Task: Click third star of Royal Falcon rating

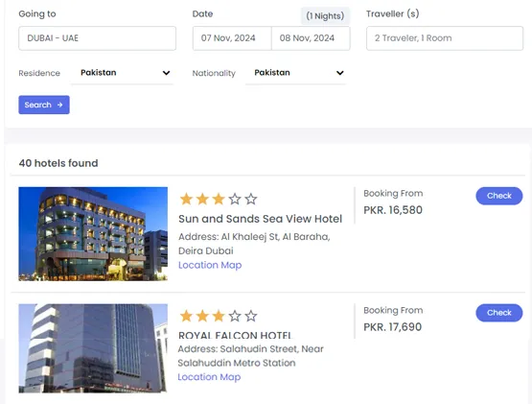Action: coord(219,316)
